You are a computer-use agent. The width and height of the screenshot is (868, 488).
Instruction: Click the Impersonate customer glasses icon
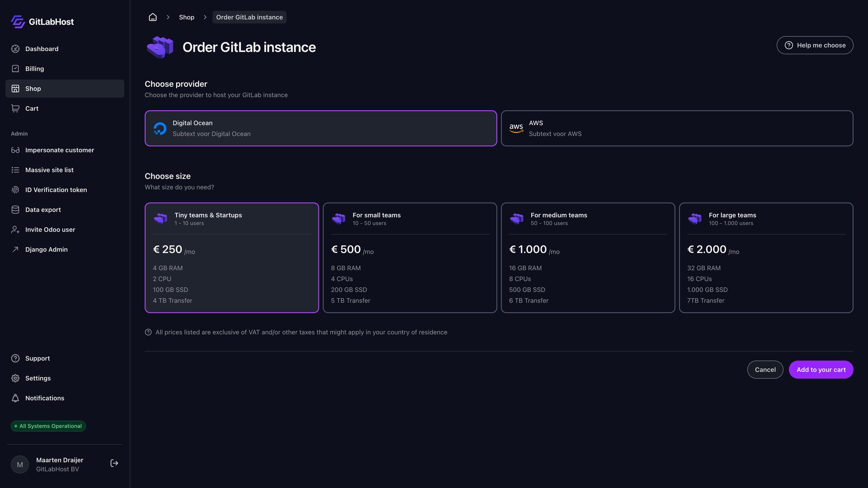click(x=15, y=150)
